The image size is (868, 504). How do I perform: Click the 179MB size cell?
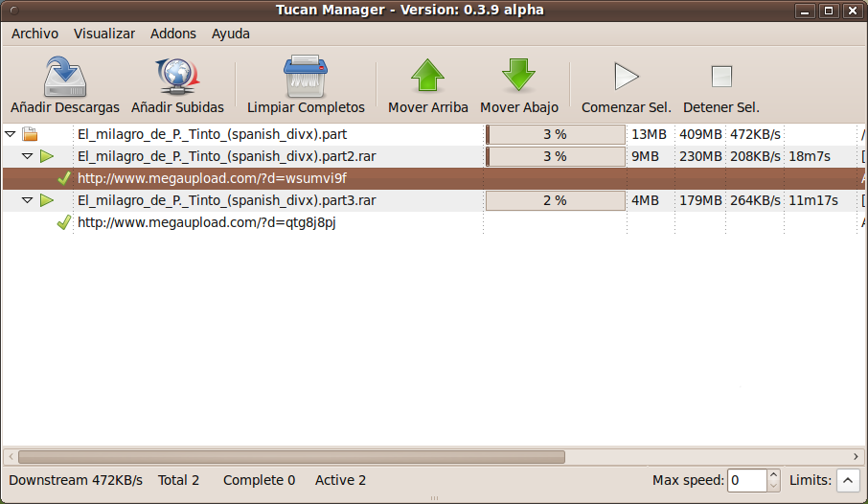click(700, 200)
